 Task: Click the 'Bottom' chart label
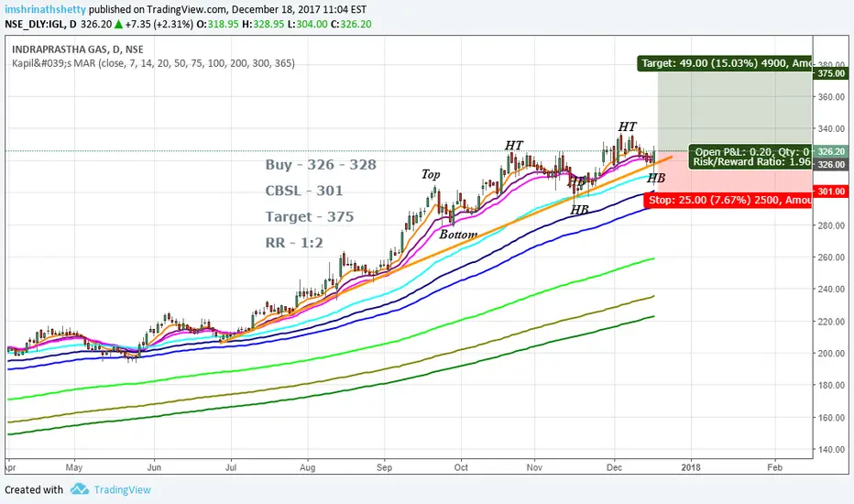pos(458,235)
